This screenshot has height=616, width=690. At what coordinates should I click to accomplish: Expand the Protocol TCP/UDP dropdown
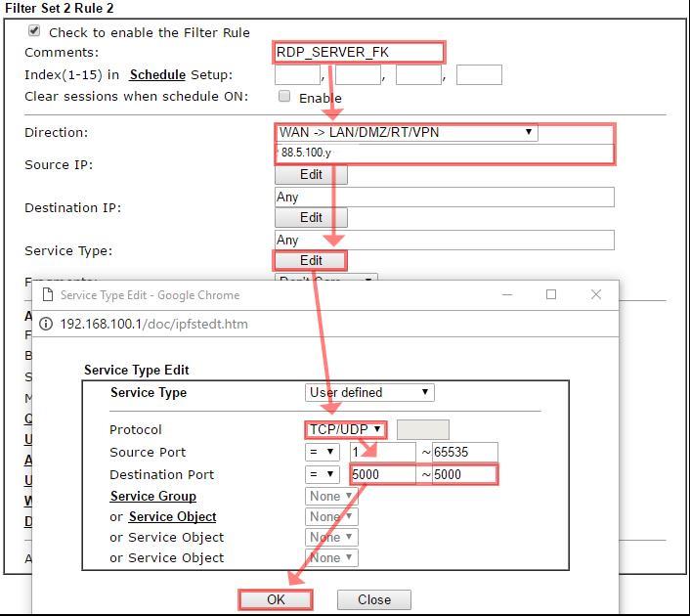pos(346,429)
